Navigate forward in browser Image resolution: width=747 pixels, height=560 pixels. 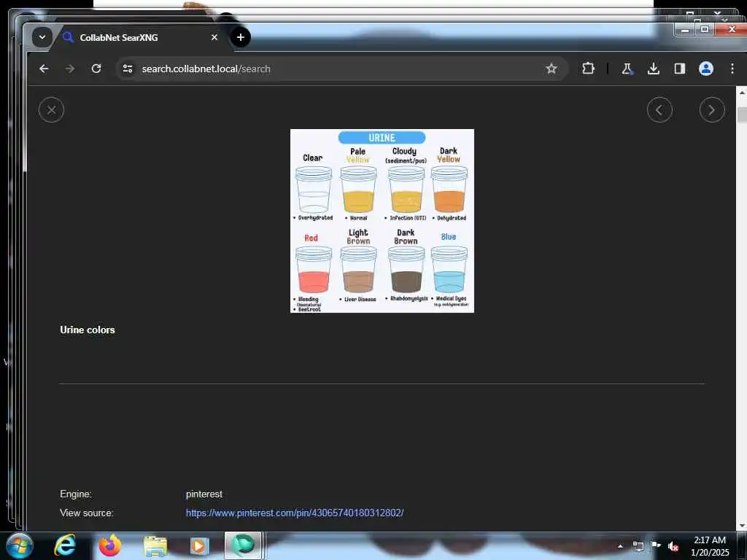(70, 69)
